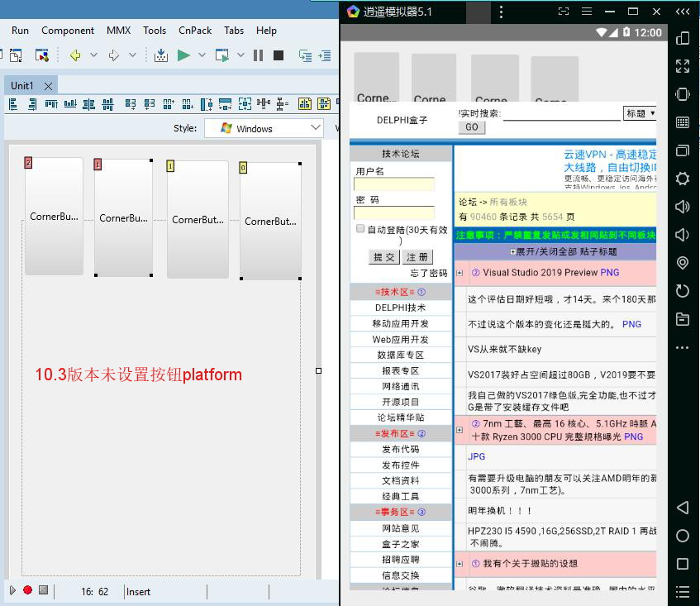The height and width of the screenshot is (606, 700).
Task: Click the Align Top Edges icon
Action: (51, 104)
